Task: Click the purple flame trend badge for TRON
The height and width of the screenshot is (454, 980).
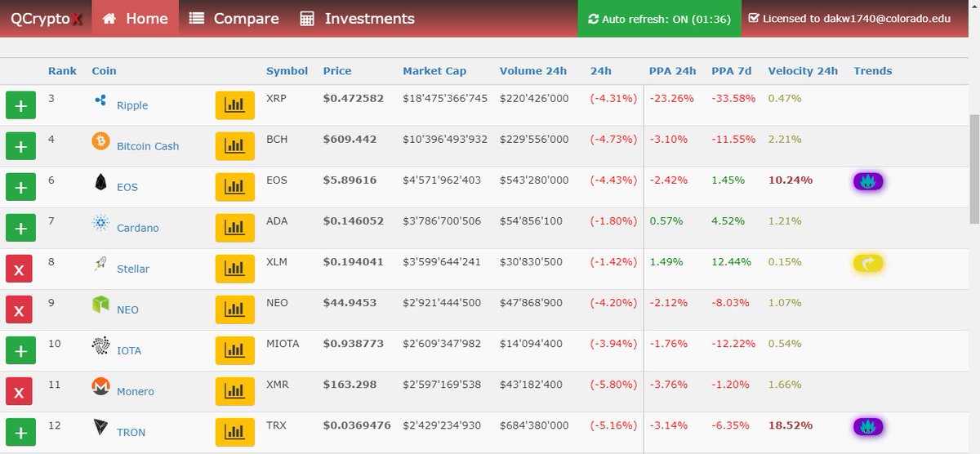Action: [869, 426]
